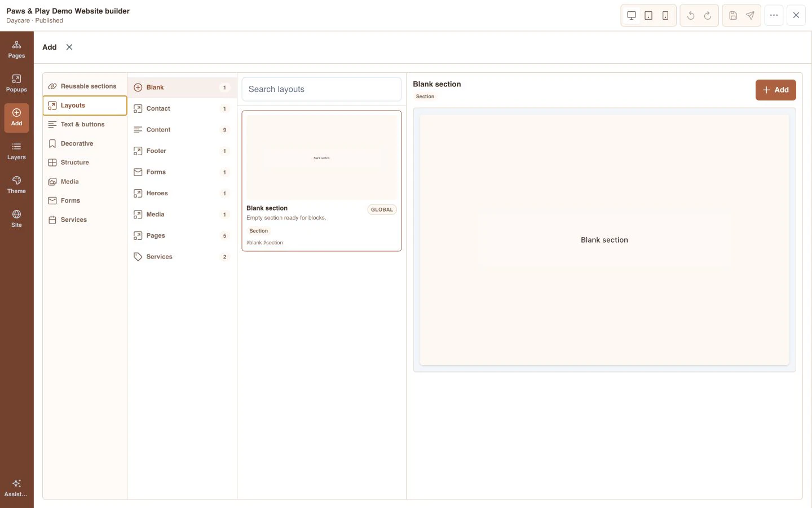Click the Blank section preview heading
Viewport: 812px width, 508px height.
[x=436, y=84]
